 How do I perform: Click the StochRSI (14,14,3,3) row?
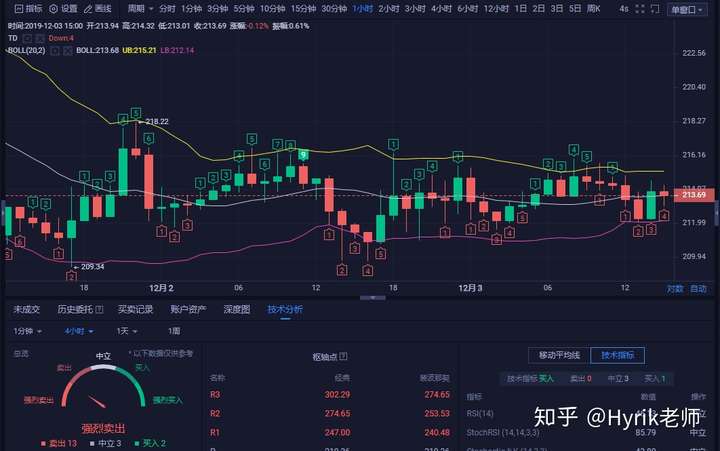coord(586,433)
